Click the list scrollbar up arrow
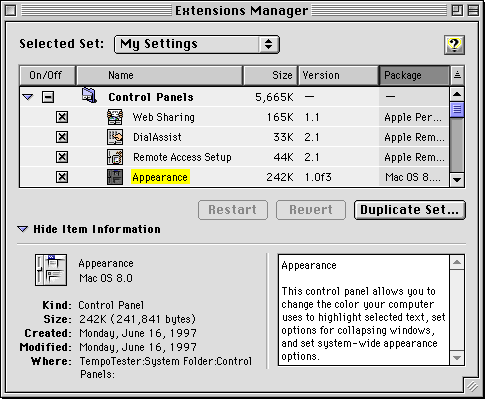This screenshot has width=485, height=399. pos(457,94)
